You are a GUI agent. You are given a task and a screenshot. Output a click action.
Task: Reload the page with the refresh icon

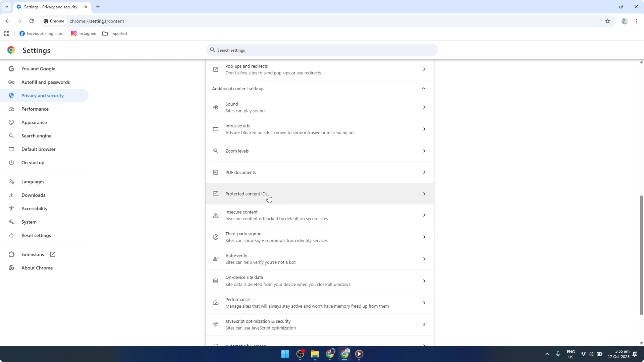[31, 21]
